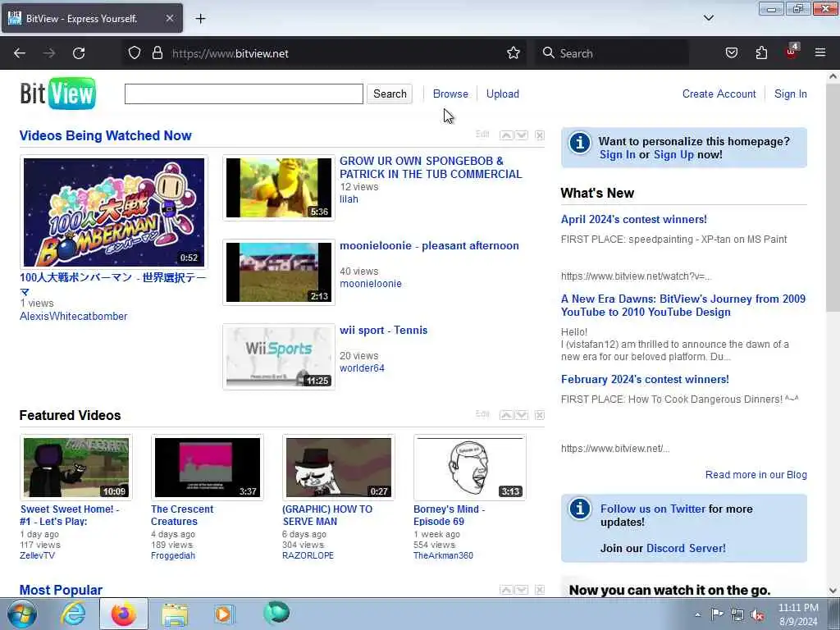
Task: Close the Most Popular module
Action: pyautogui.click(x=540, y=590)
